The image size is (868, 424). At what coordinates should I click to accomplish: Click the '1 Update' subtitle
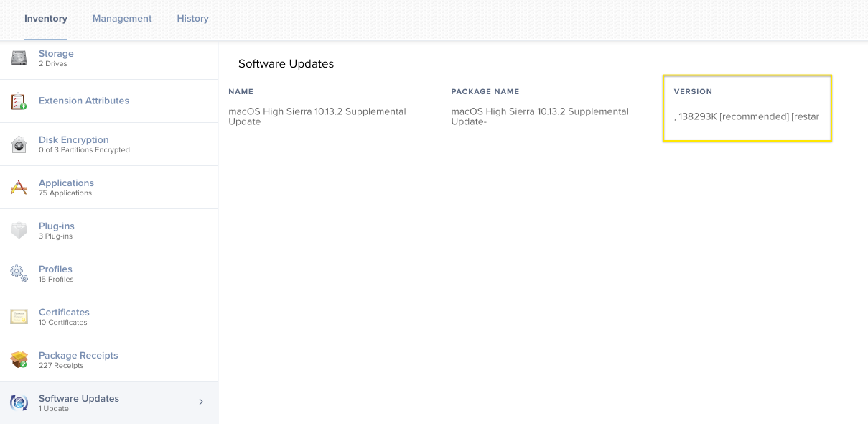[x=54, y=409]
